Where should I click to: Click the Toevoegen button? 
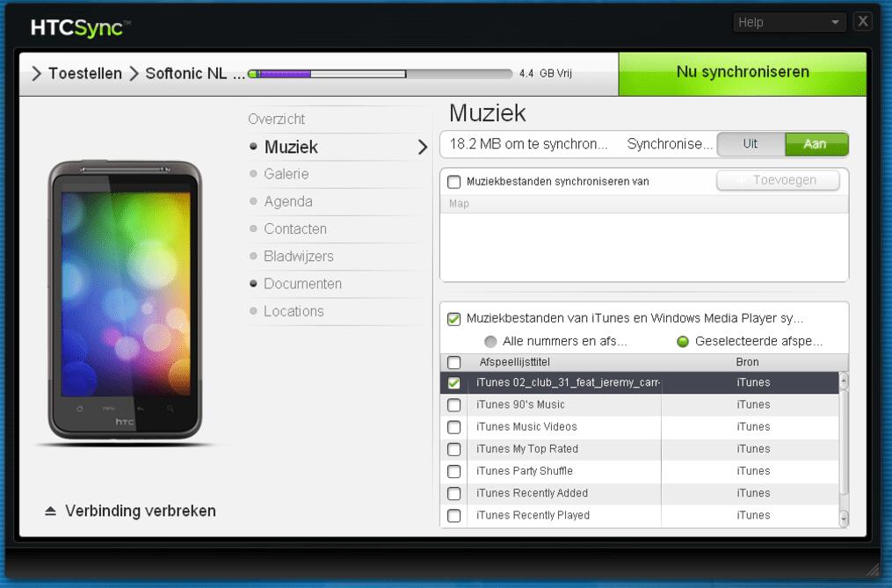pyautogui.click(x=778, y=180)
